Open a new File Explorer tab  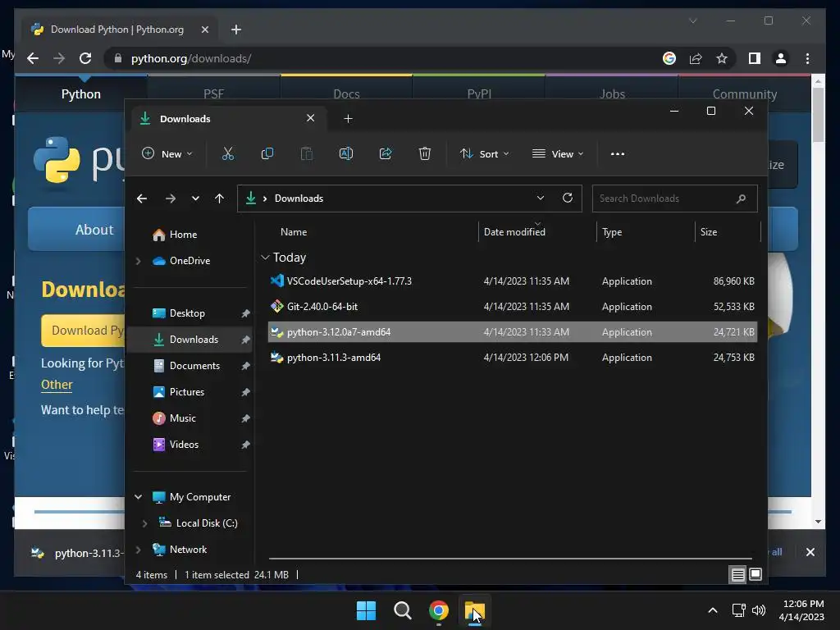(348, 118)
